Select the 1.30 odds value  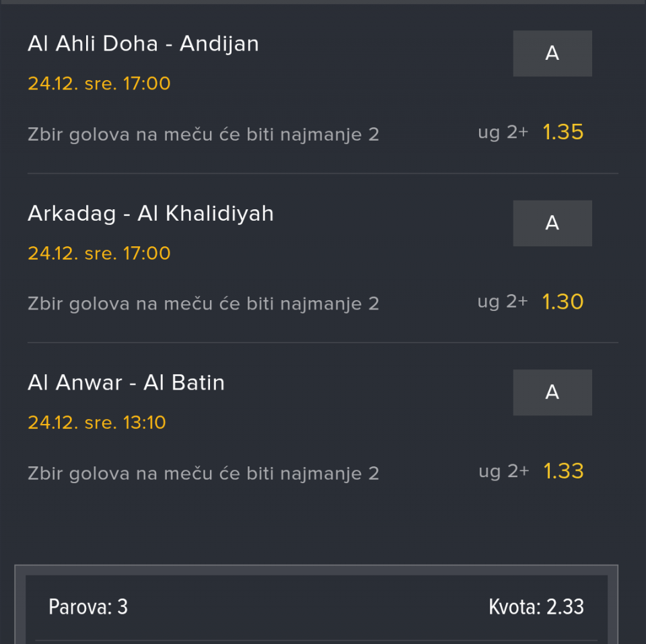tap(563, 302)
